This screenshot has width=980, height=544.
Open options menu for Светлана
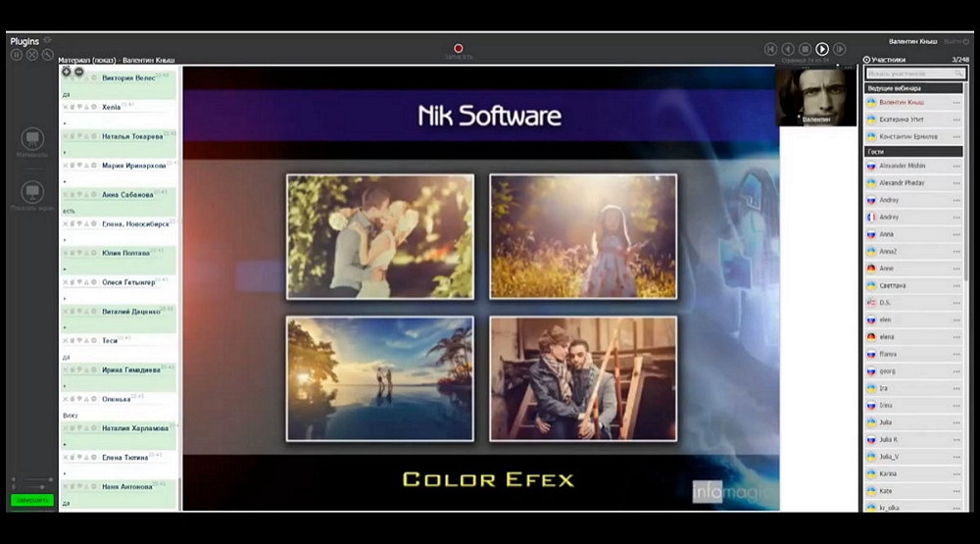(x=956, y=286)
